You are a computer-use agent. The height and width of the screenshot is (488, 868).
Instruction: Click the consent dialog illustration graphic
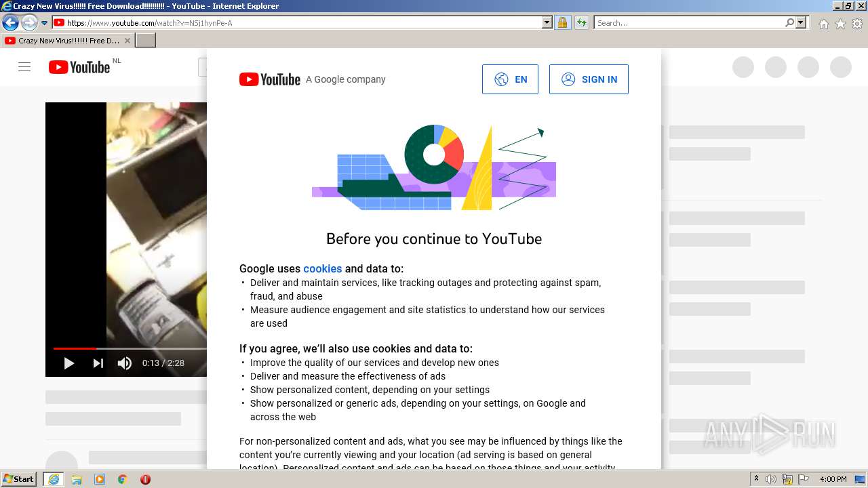tap(434, 167)
